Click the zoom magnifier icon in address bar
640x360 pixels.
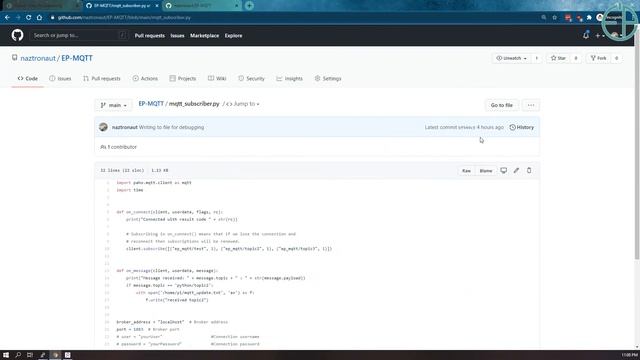click(x=544, y=18)
